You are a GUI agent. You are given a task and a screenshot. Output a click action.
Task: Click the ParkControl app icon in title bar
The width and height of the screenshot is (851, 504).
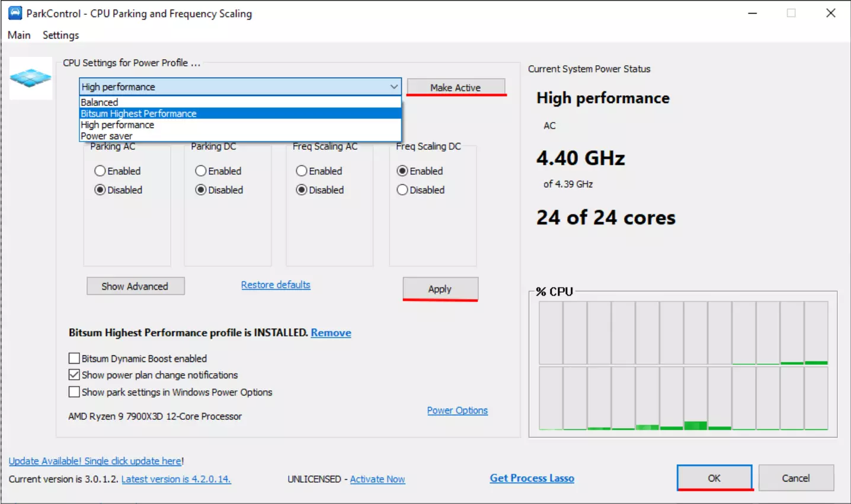point(15,13)
